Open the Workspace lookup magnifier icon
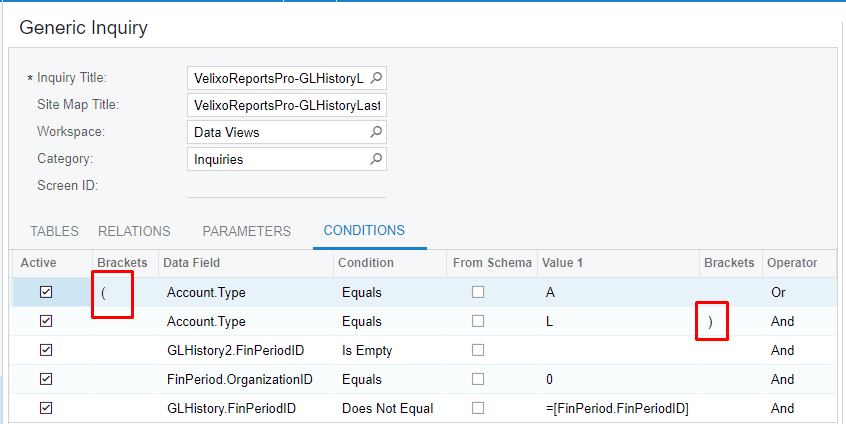Image resolution: width=846 pixels, height=424 pixels. [376, 132]
